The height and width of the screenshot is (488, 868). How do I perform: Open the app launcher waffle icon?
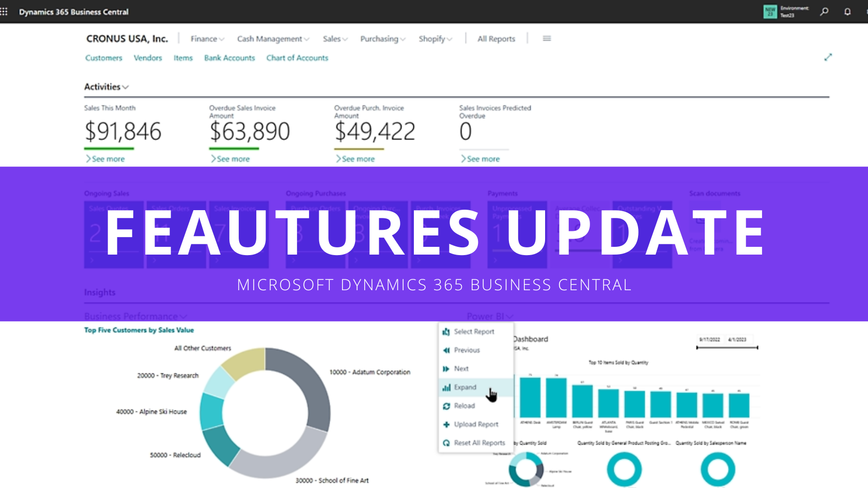(x=4, y=11)
